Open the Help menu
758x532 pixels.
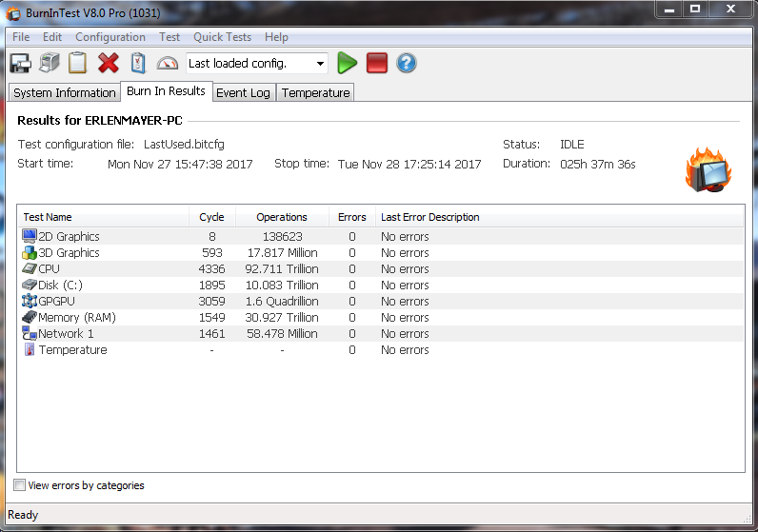(x=276, y=37)
